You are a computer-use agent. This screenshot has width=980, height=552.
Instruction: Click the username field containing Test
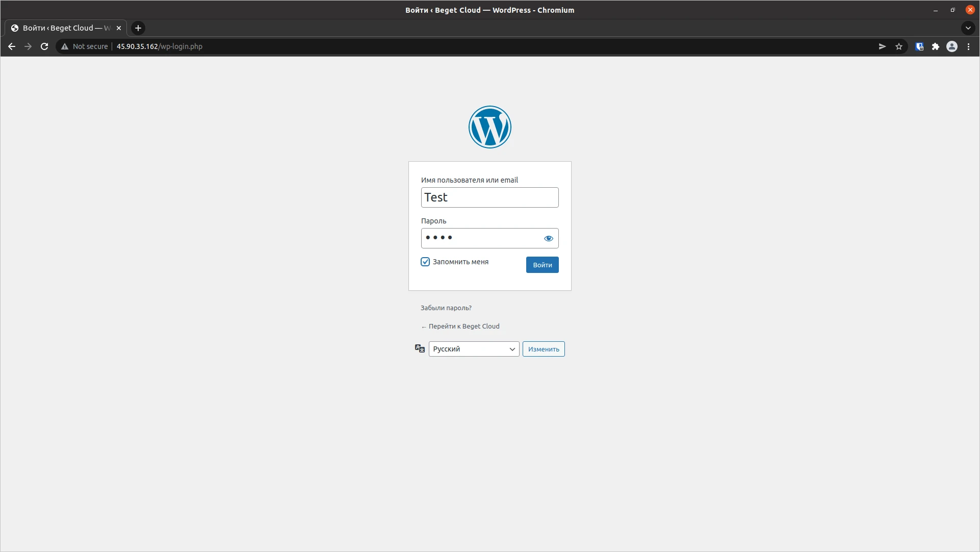(x=489, y=197)
